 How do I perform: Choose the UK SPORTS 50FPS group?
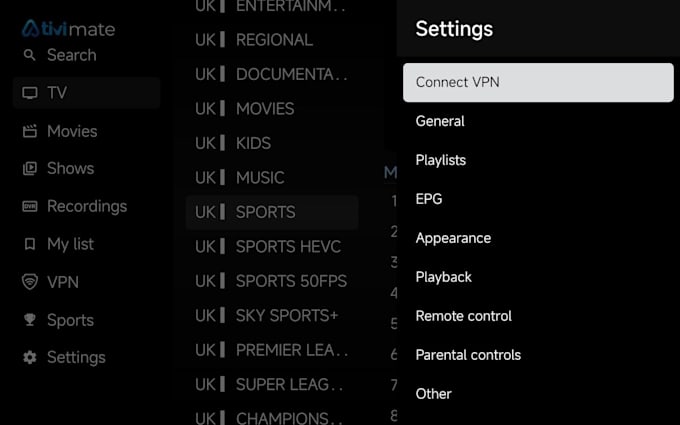(x=272, y=281)
